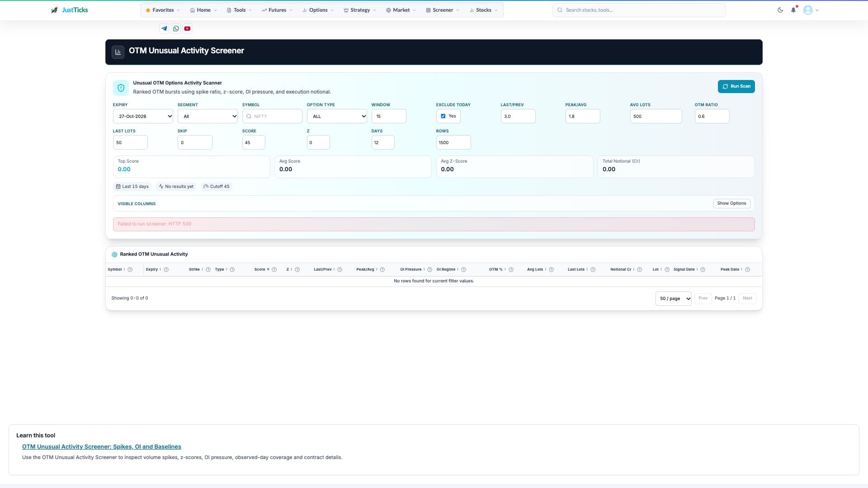Image resolution: width=868 pixels, height=488 pixels.
Task: Click the Next page button
Action: point(747,298)
